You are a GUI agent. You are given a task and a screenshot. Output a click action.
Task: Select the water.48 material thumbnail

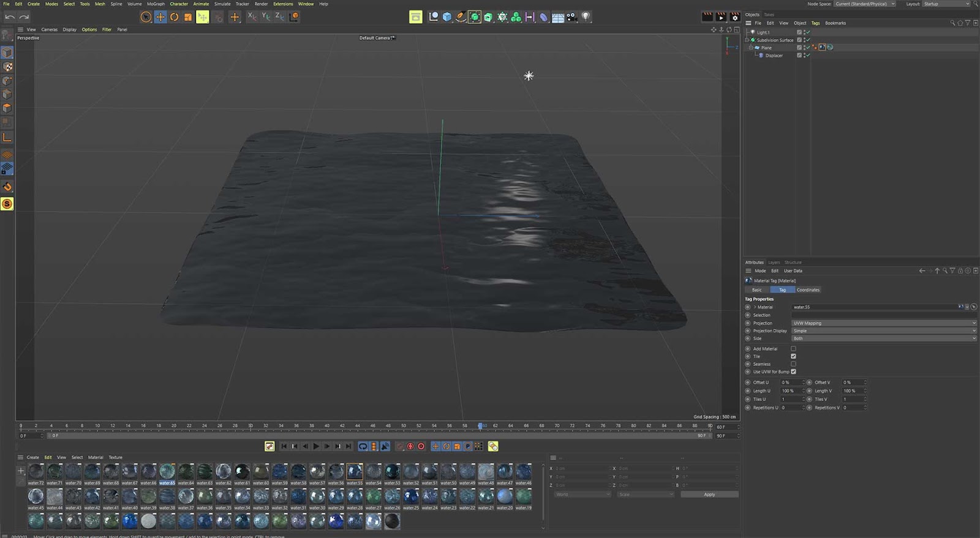pyautogui.click(x=486, y=472)
